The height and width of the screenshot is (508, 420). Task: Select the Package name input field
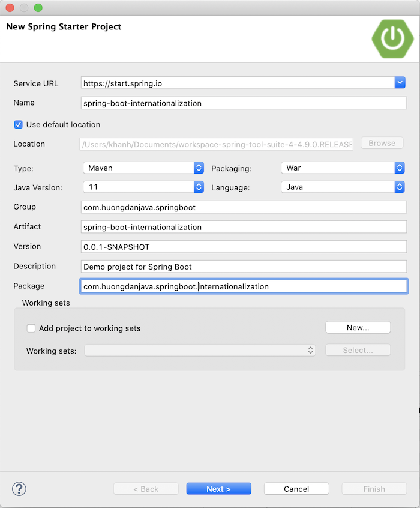[243, 286]
